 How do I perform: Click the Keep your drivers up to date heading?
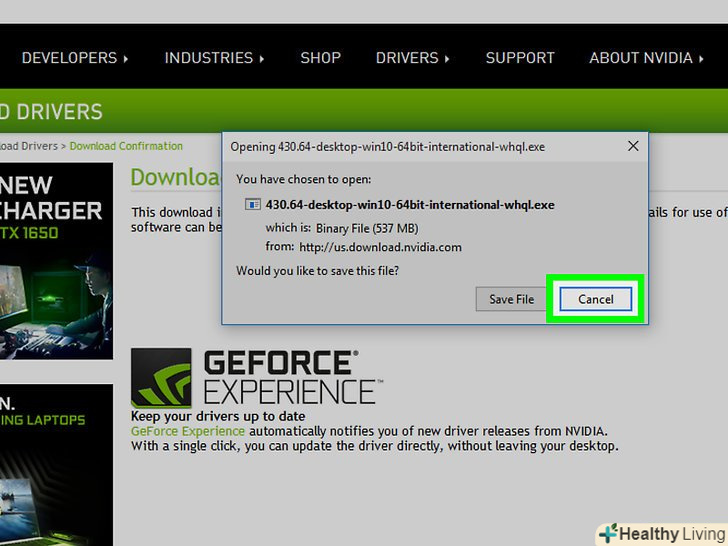[218, 416]
